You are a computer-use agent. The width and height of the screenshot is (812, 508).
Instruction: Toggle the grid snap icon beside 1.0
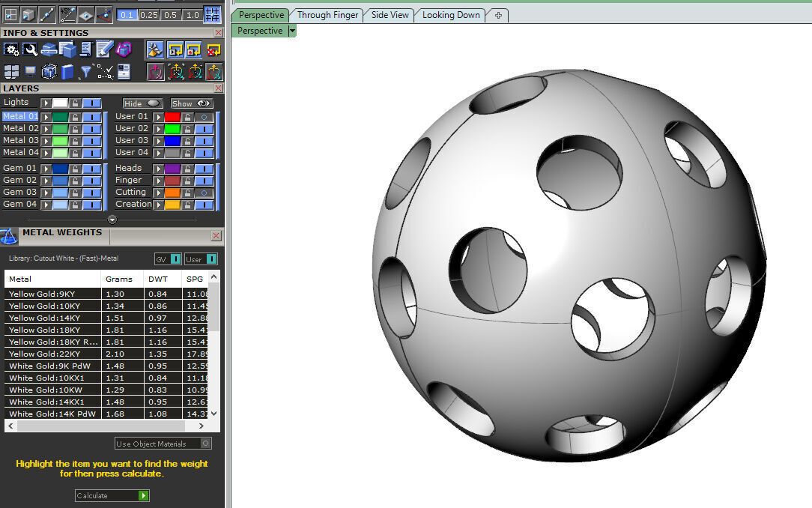click(x=212, y=14)
